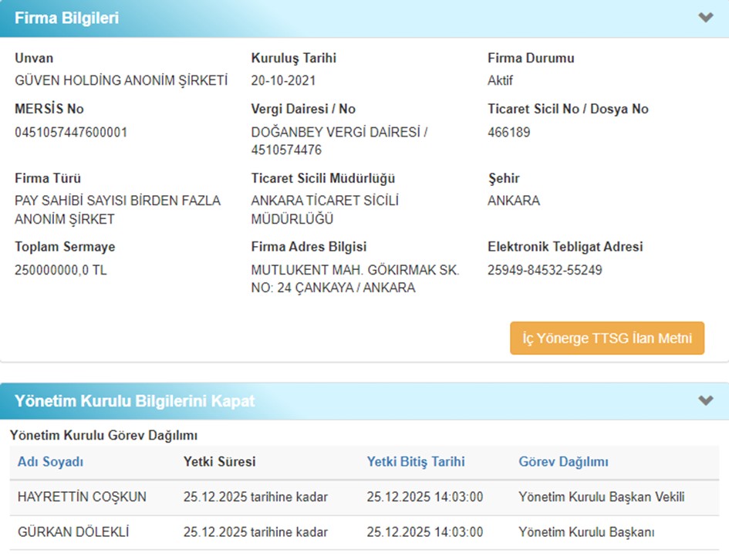
Task: Click the Yönetim Kurulu Başkanı cell
Action: pos(586,531)
